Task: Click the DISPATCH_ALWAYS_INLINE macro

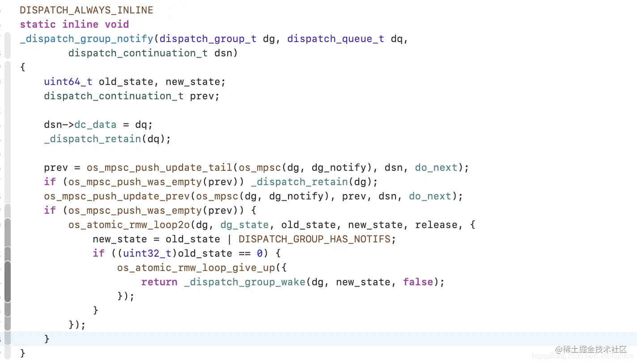Action: pyautogui.click(x=86, y=10)
